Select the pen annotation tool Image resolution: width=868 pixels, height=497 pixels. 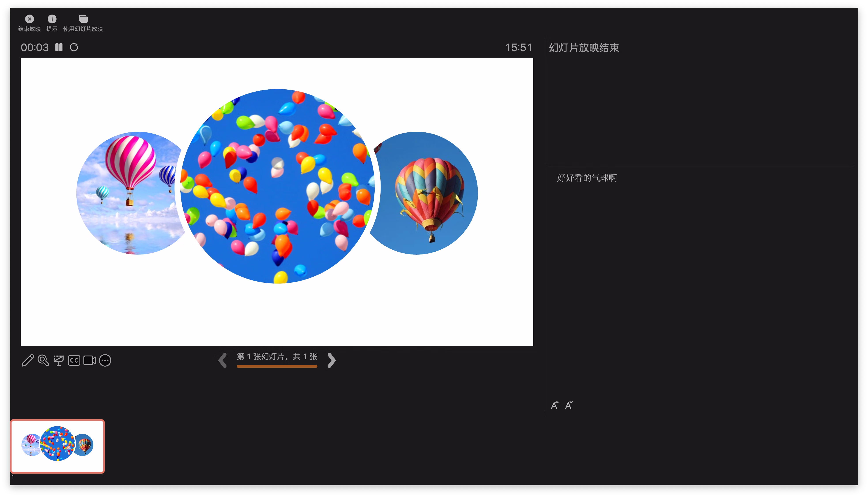[28, 360]
